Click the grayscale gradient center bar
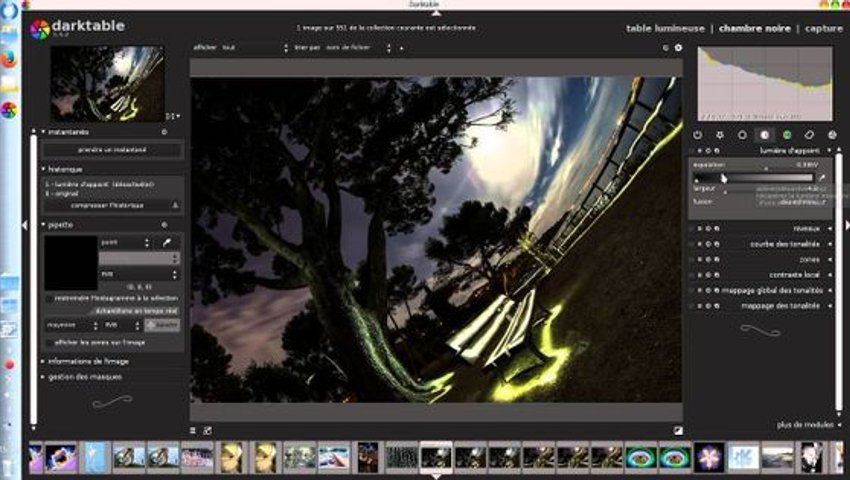Screen dimensions: 850x480 [754, 177]
